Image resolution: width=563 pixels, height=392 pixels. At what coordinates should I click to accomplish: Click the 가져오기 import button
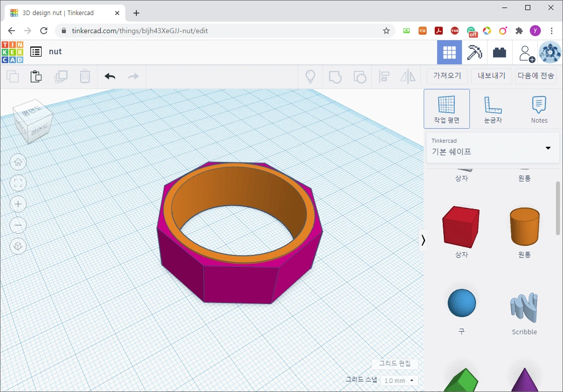coord(447,76)
